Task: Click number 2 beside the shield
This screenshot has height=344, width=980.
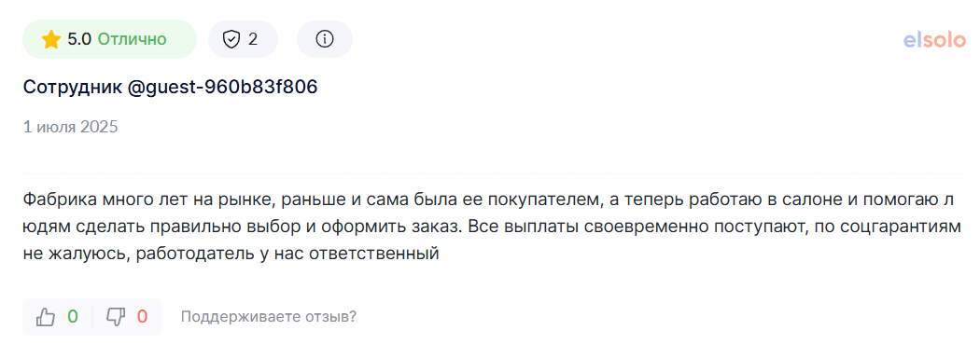Action: pyautogui.click(x=253, y=39)
